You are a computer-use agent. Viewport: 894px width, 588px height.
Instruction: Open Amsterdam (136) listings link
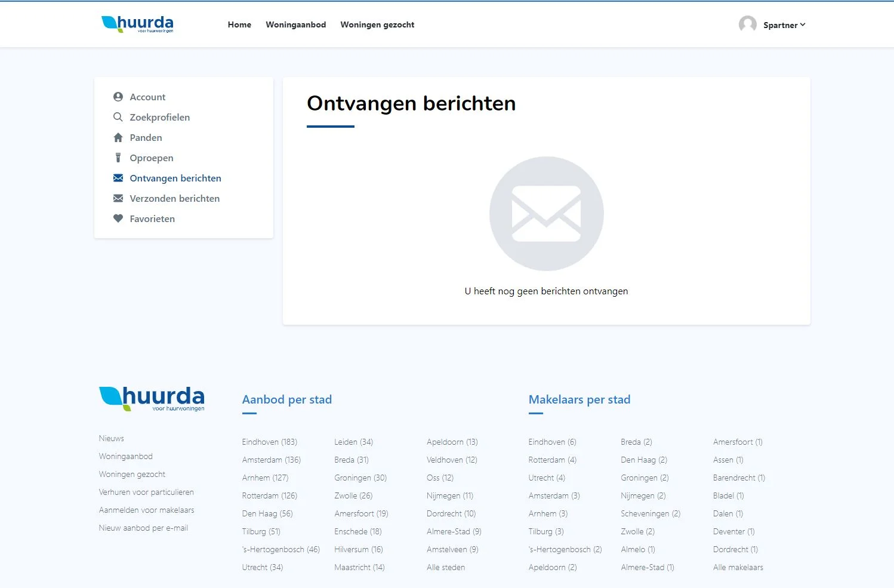point(271,460)
